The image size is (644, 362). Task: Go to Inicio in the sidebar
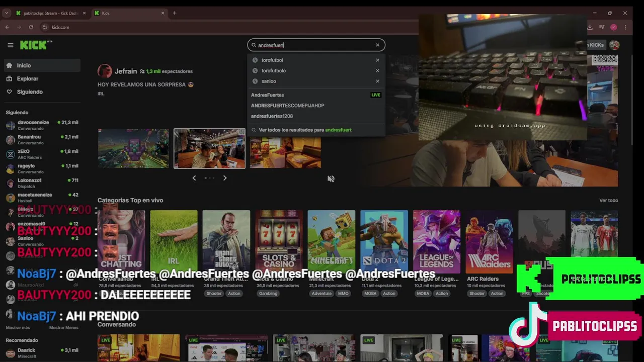(42, 65)
